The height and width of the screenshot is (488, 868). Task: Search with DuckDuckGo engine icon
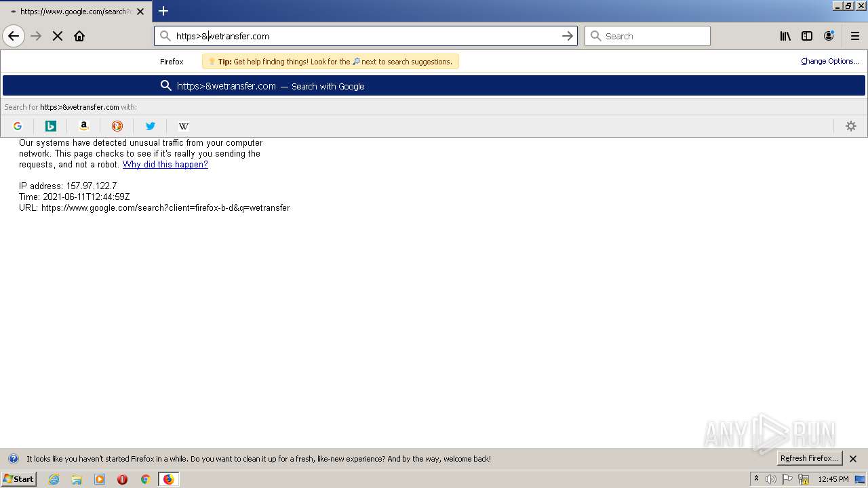point(117,126)
